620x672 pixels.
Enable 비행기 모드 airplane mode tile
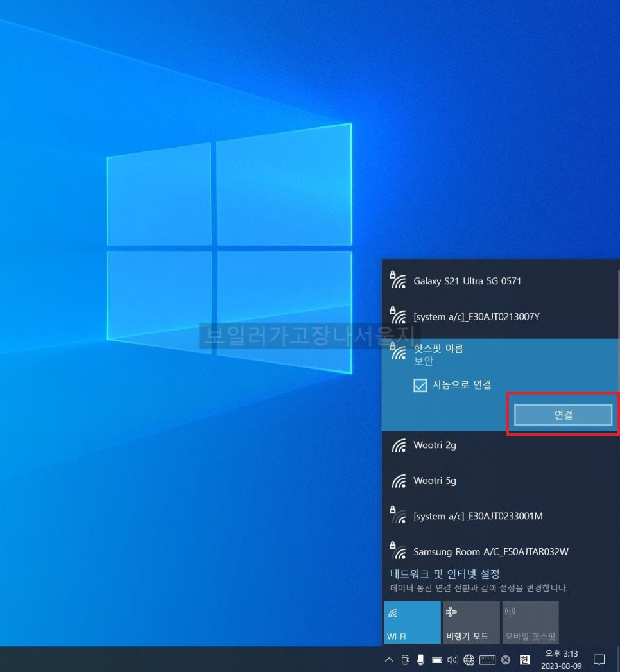471,623
